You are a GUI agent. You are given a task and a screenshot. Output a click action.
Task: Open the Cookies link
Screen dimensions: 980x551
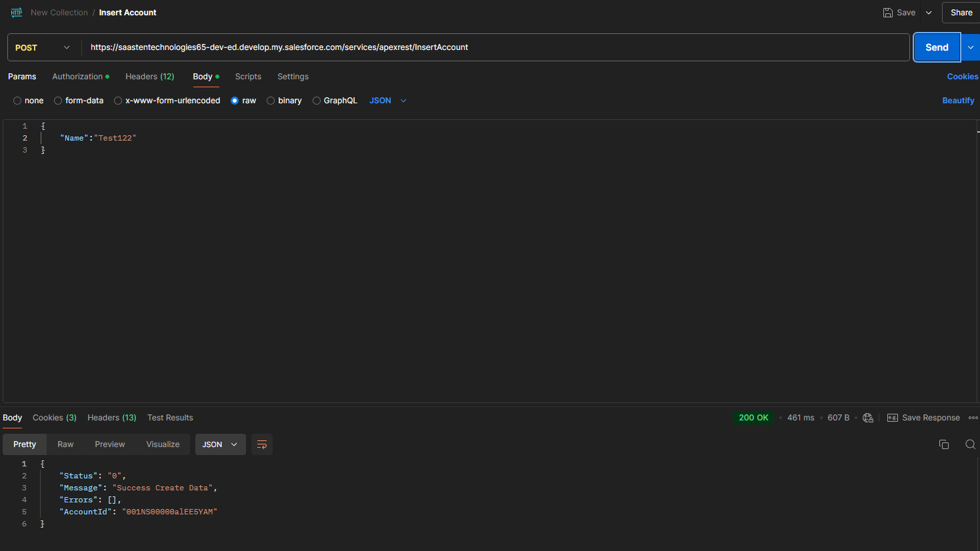coord(963,77)
